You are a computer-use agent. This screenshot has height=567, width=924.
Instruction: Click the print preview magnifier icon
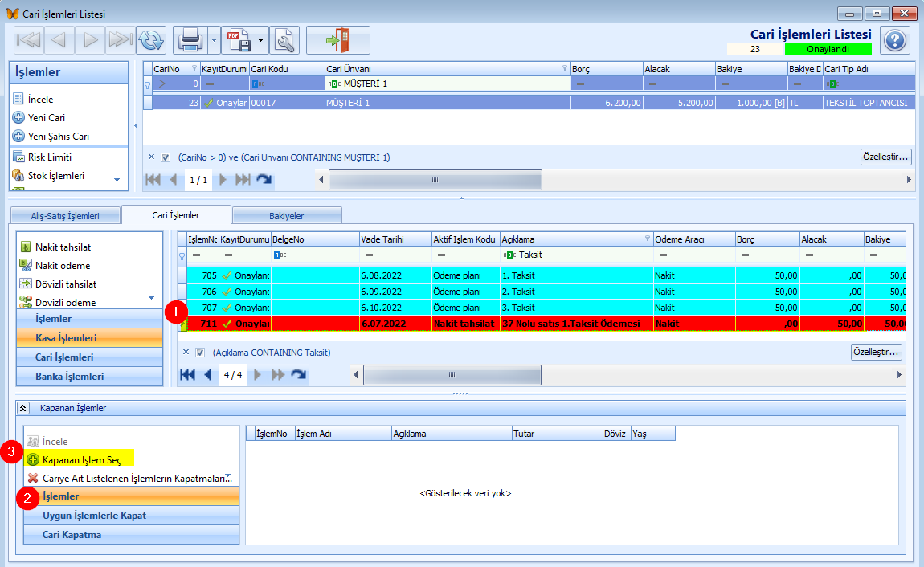284,39
